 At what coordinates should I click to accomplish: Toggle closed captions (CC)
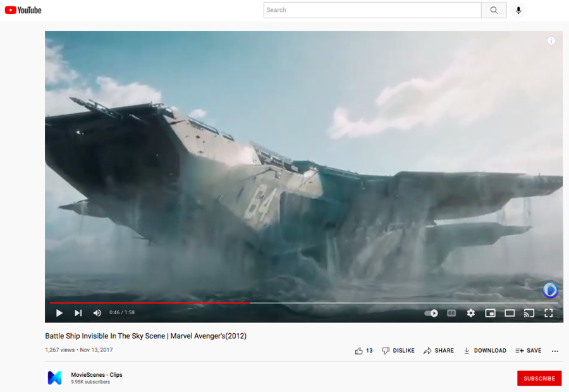pyautogui.click(x=451, y=313)
